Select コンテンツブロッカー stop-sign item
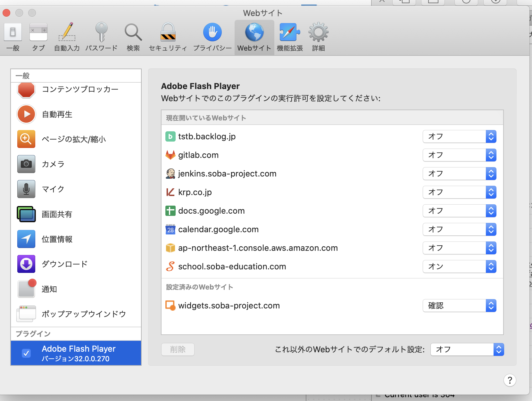Viewport: 532px width, 401px height. (76, 89)
